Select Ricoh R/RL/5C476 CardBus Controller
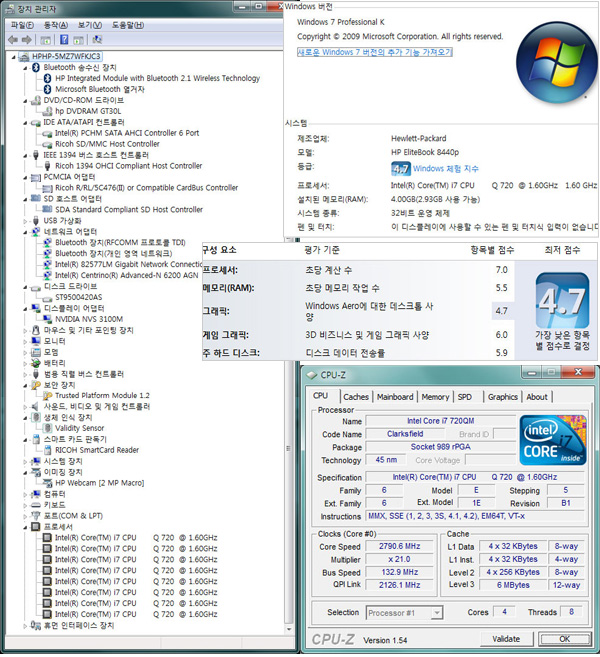Viewport: 600px width, 657px height. [146, 188]
